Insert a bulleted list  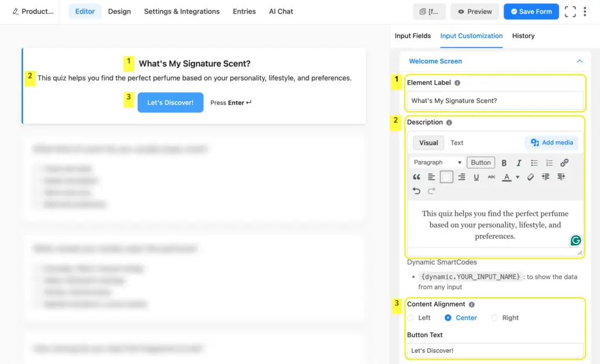pos(534,163)
